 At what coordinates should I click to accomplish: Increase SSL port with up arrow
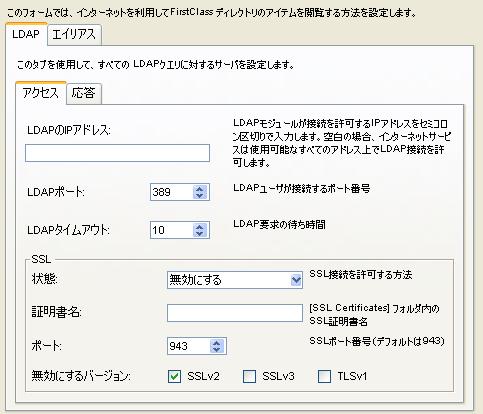coord(217,343)
